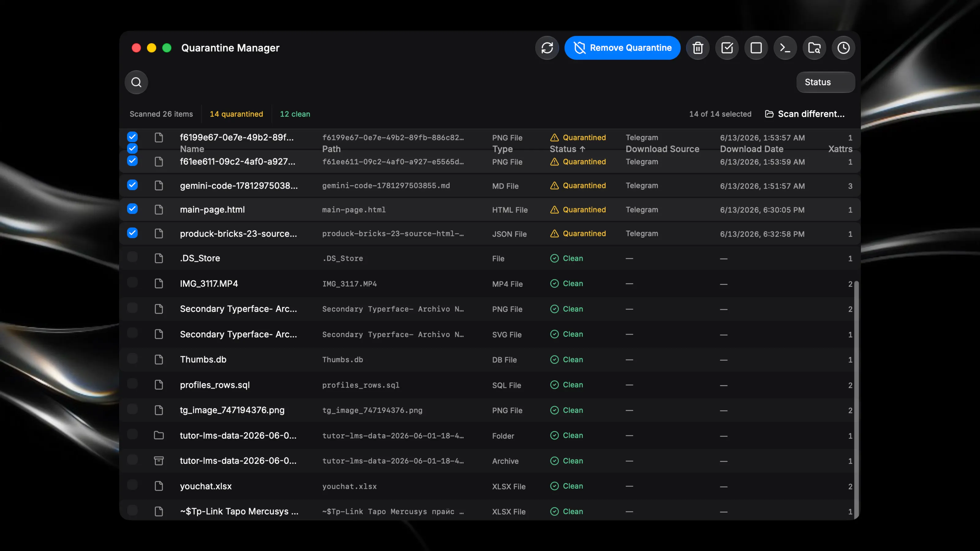Uncheck the produck-bricks-23-source checkbox
Viewport: 980px width, 551px height.
(x=132, y=233)
